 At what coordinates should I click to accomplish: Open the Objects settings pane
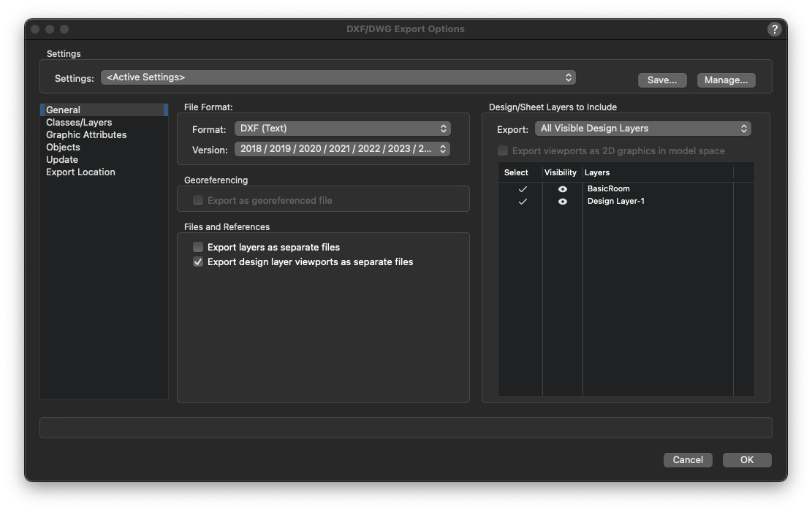(x=63, y=147)
